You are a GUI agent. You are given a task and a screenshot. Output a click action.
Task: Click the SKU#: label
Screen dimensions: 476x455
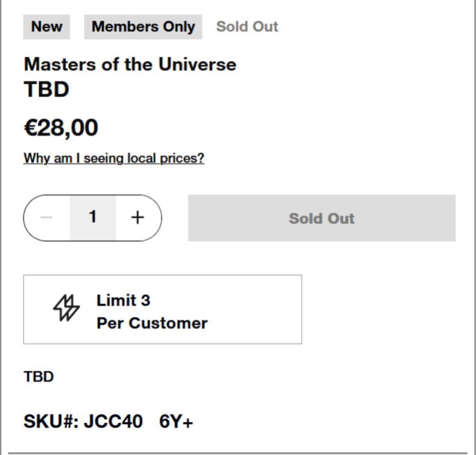click(x=51, y=422)
